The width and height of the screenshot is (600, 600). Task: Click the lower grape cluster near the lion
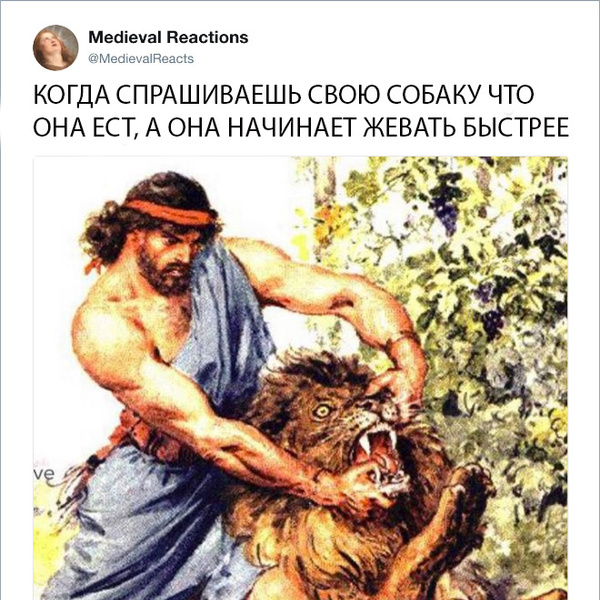click(x=492, y=324)
